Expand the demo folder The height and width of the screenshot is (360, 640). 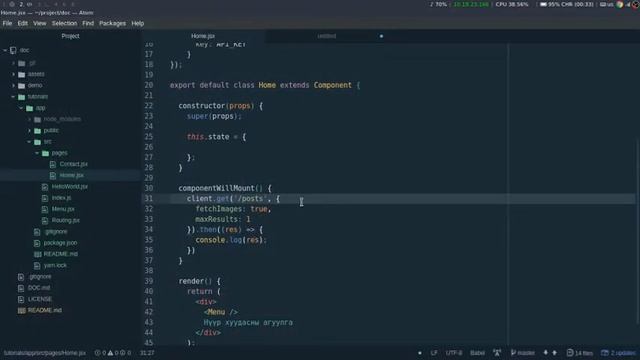click(x=13, y=86)
